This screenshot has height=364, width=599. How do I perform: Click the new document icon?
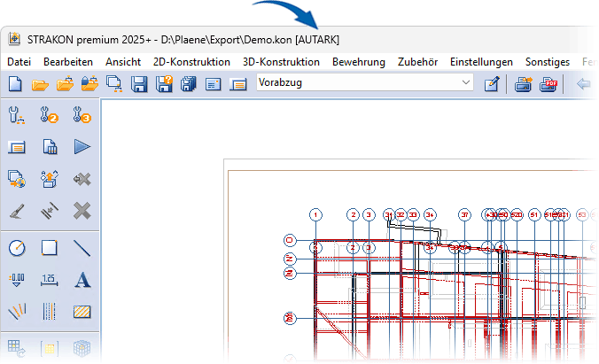[x=15, y=84]
